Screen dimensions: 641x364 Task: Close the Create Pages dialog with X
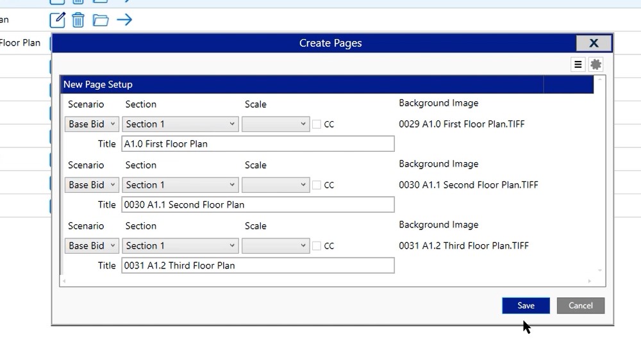pyautogui.click(x=594, y=43)
